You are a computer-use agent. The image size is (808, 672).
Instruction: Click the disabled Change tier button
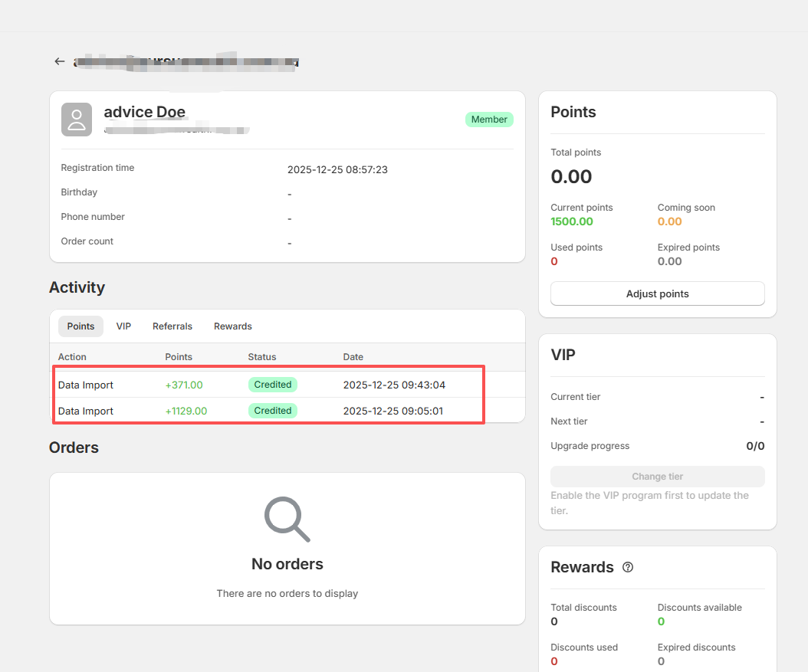tap(657, 477)
